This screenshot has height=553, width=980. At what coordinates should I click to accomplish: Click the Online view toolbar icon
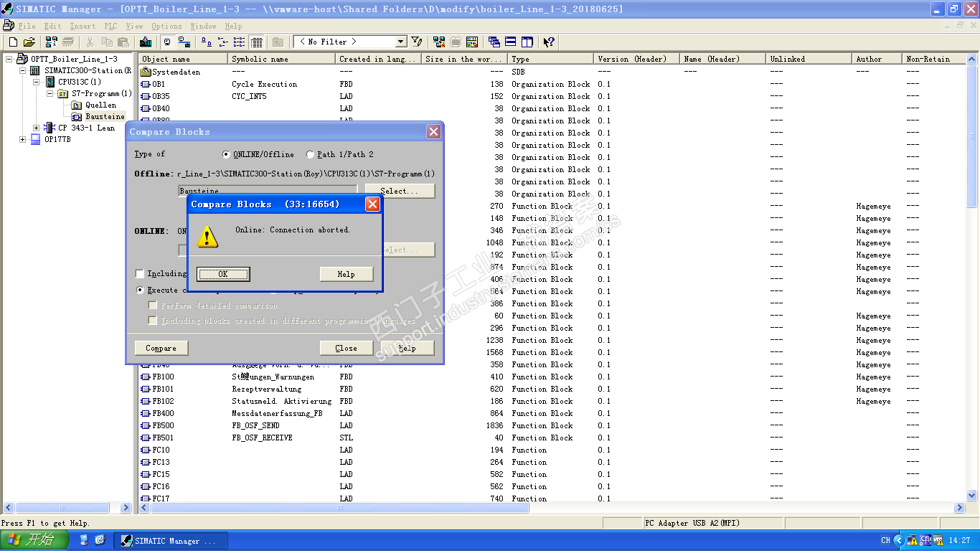click(168, 42)
